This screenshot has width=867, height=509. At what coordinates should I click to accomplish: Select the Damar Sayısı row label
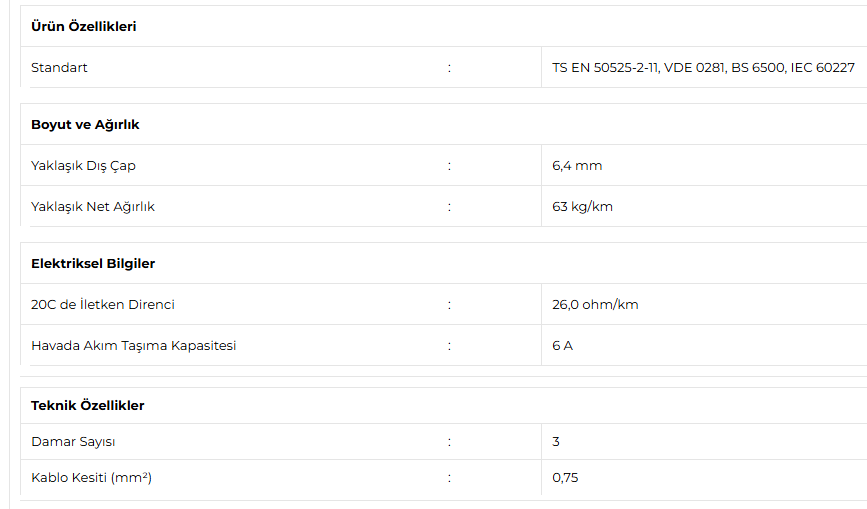tap(73, 442)
